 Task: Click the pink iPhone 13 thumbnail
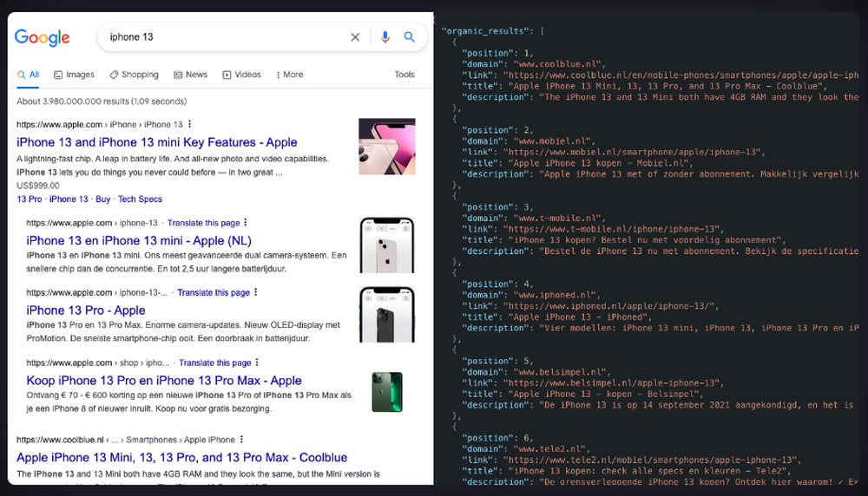point(387,147)
